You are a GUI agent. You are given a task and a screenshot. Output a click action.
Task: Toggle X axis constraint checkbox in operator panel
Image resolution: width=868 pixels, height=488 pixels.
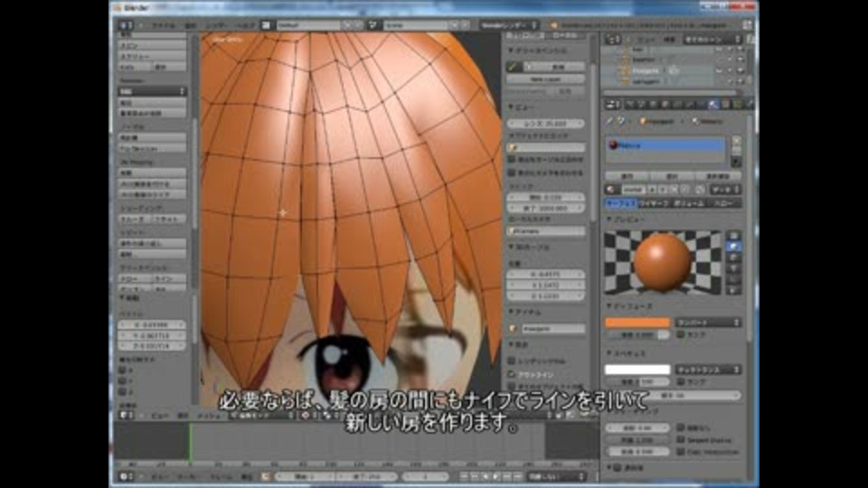(123, 371)
